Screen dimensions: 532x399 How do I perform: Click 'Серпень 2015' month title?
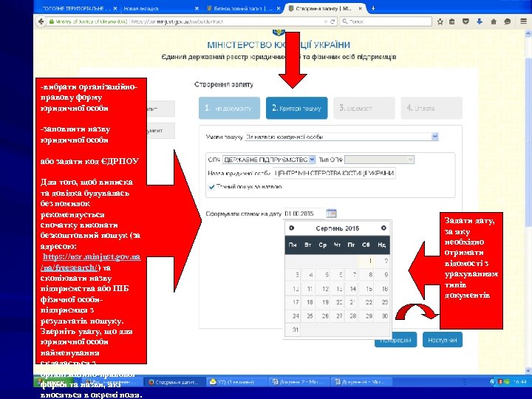(337, 228)
